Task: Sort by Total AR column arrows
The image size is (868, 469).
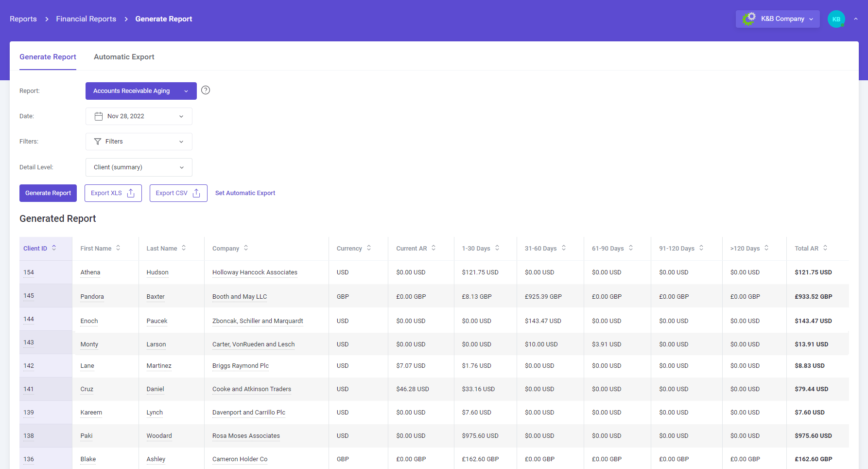Action: [825, 248]
